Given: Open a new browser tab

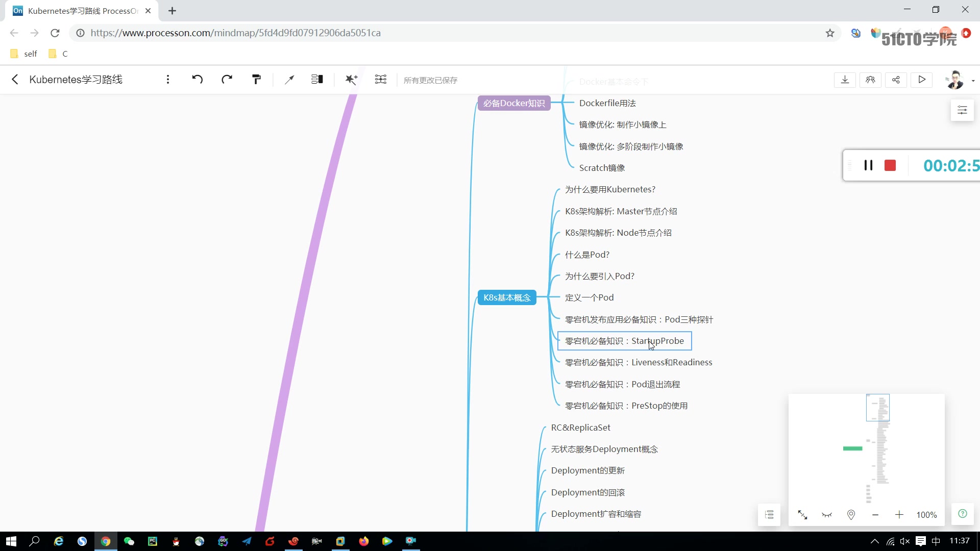Looking at the screenshot, I should (172, 11).
